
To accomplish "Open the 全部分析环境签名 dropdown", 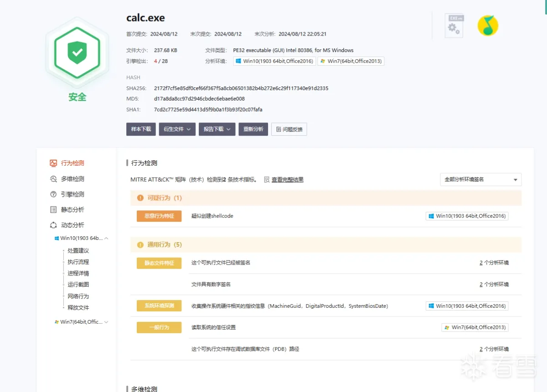I will point(480,179).
